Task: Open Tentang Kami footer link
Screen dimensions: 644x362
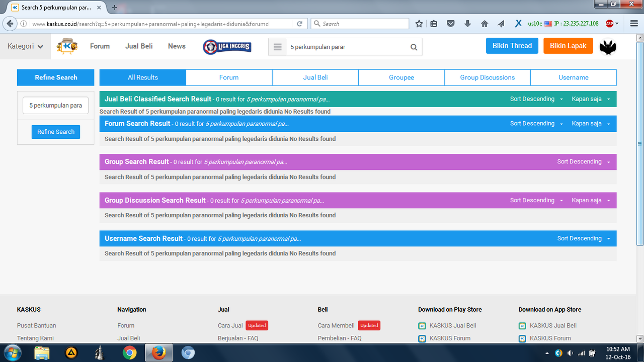Action: (35, 338)
